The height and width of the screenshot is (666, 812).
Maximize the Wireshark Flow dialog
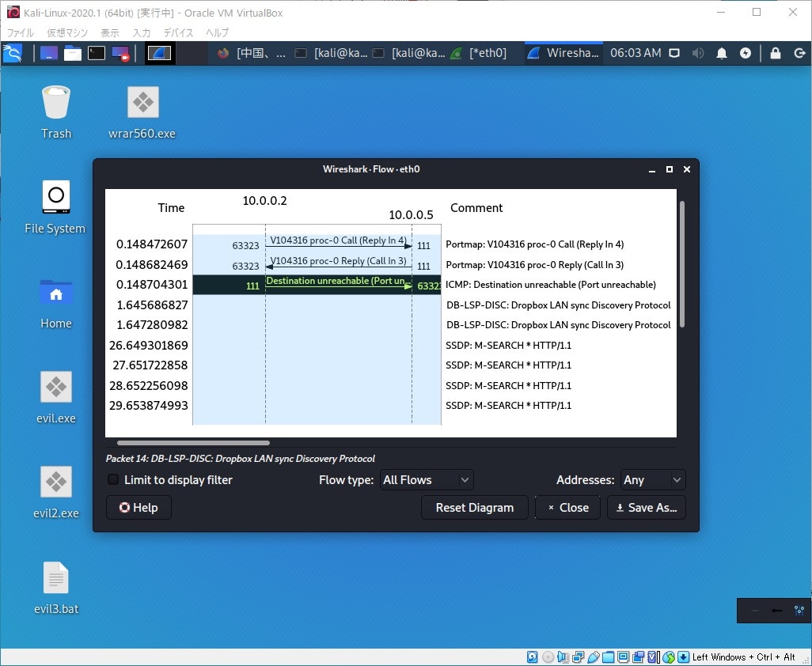pos(670,169)
